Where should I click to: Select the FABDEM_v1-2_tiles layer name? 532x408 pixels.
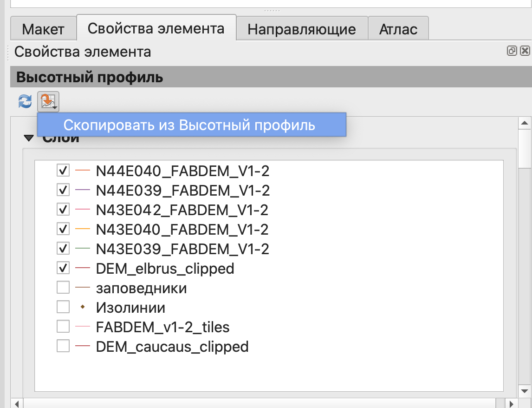[x=162, y=327]
